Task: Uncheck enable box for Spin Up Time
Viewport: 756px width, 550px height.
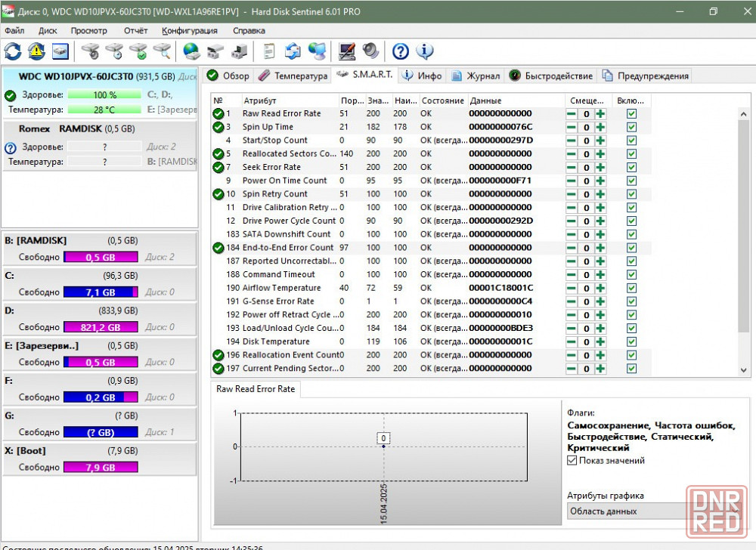Action: pos(631,127)
